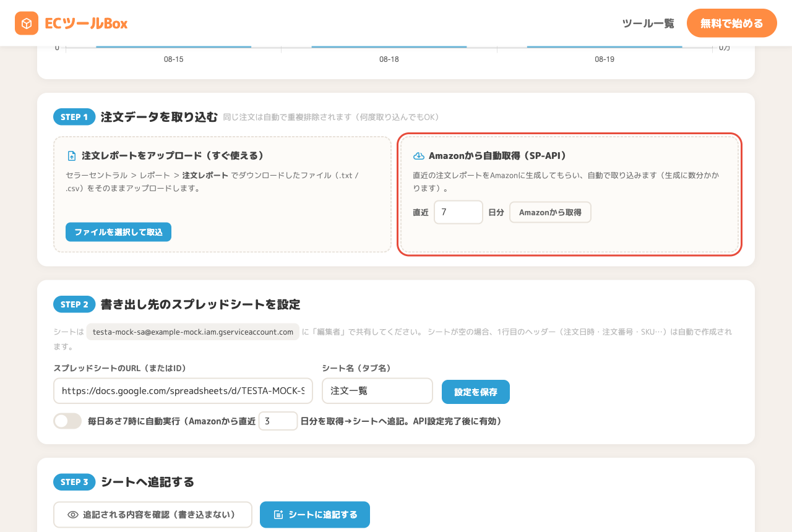Click the 無料で始める button
This screenshot has width=792, height=532.
point(731,24)
